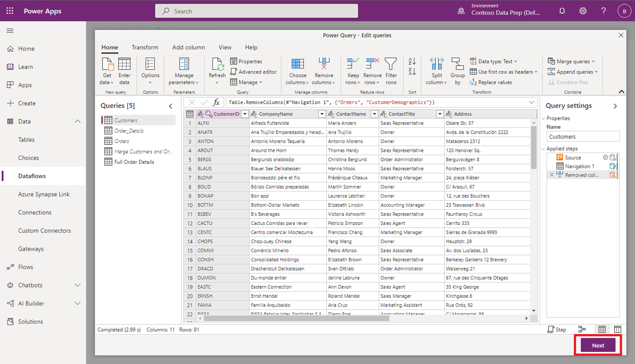This screenshot has height=364, width=635.
Task: Click the Group by icon
Action: tap(457, 64)
